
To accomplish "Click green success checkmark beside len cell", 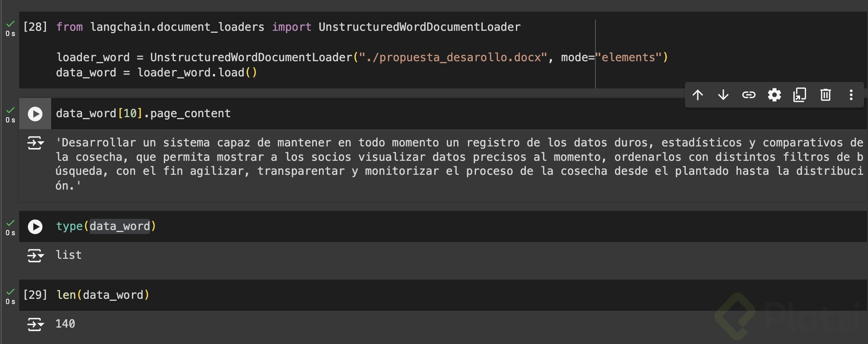I will point(10,292).
